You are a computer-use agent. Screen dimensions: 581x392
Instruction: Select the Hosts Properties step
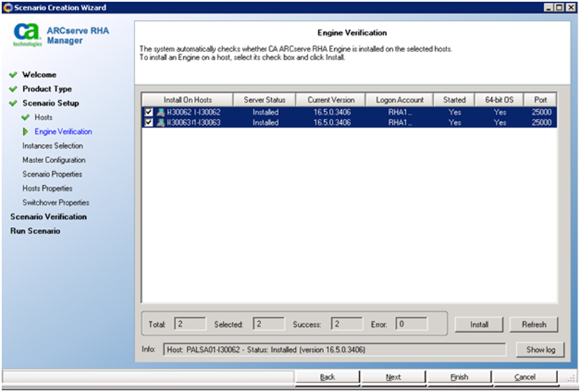click(x=47, y=188)
